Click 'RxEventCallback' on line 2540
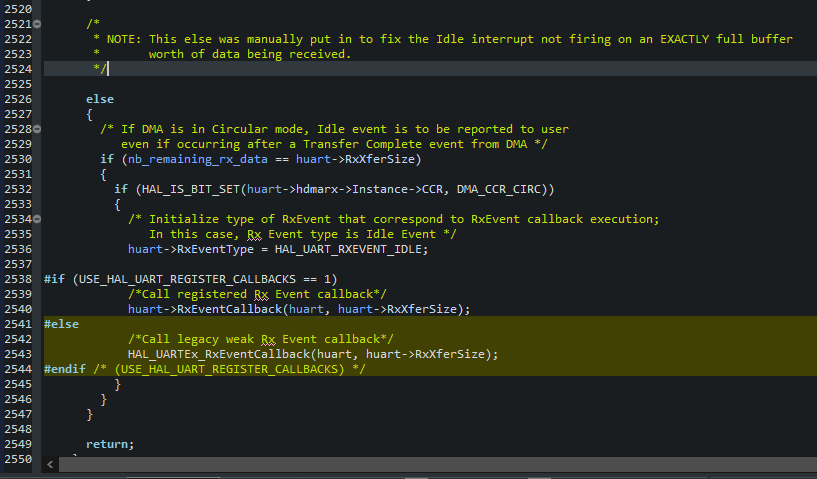The image size is (817, 479). tap(229, 309)
